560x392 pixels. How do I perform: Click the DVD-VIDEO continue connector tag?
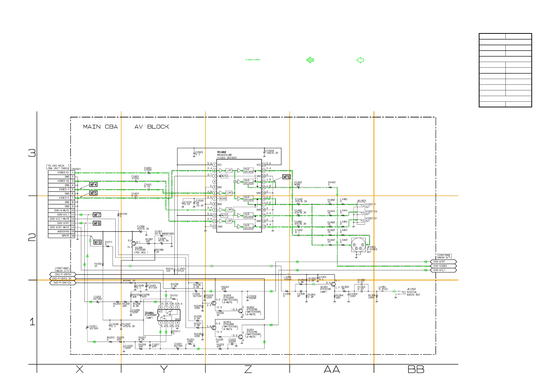pyautogui.click(x=443, y=266)
